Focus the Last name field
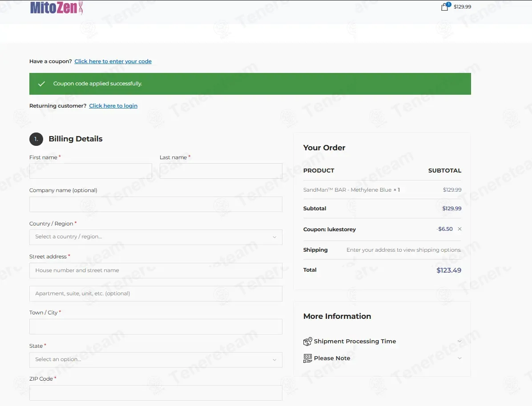Screen dimensions: 532x406 pyautogui.click(x=221, y=171)
